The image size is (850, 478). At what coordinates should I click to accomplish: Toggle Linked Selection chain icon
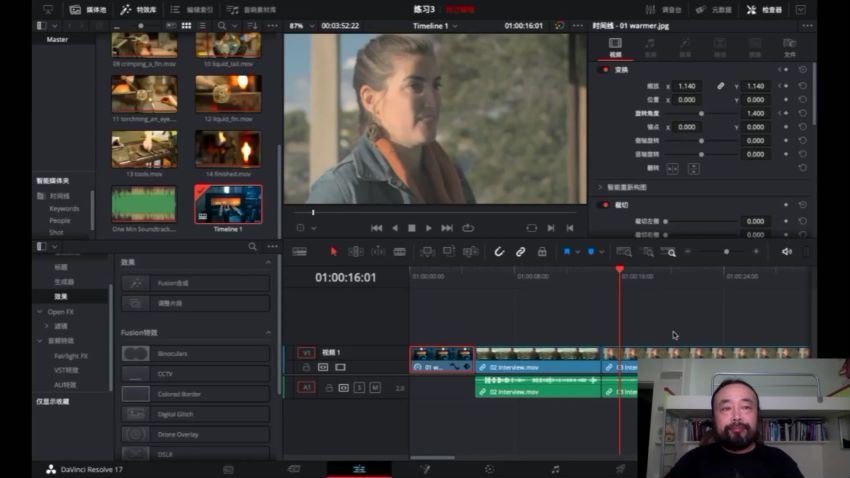[x=520, y=251]
